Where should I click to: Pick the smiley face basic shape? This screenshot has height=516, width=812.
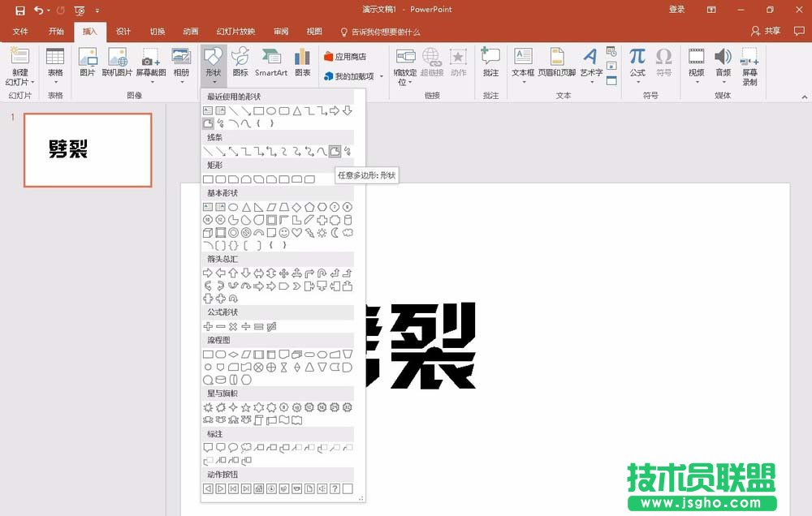click(x=283, y=234)
